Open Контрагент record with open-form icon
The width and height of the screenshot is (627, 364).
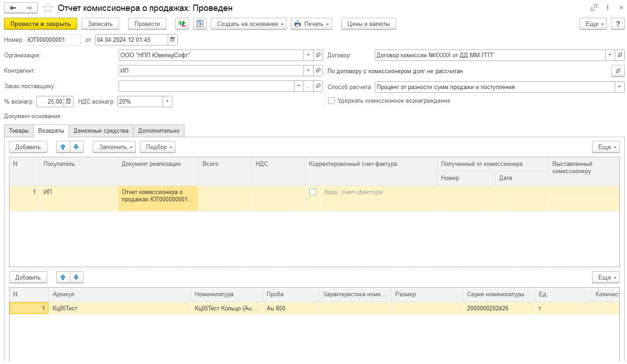(318, 70)
